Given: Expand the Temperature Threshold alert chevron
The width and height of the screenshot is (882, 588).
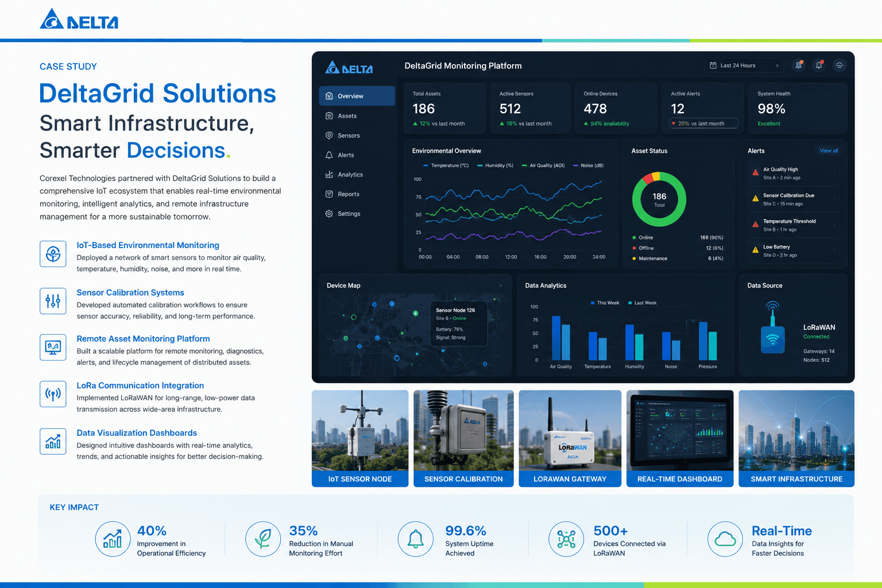Looking at the screenshot, I should click(834, 225).
